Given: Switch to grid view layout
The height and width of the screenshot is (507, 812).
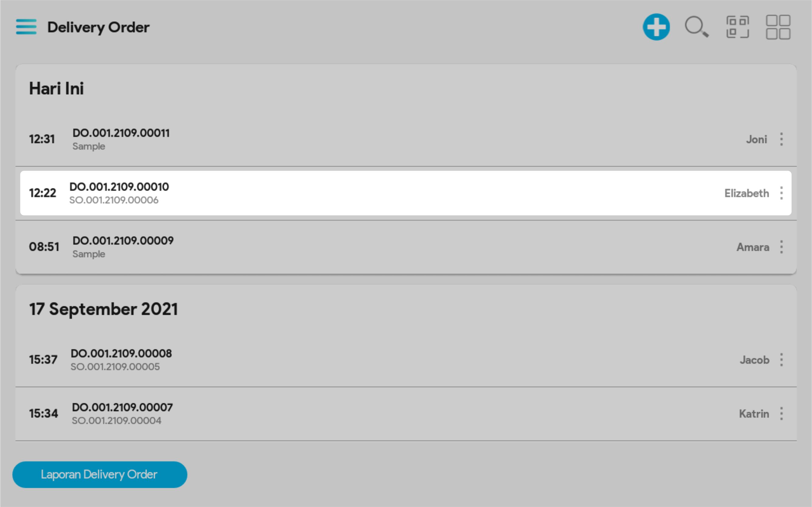Looking at the screenshot, I should pyautogui.click(x=778, y=27).
